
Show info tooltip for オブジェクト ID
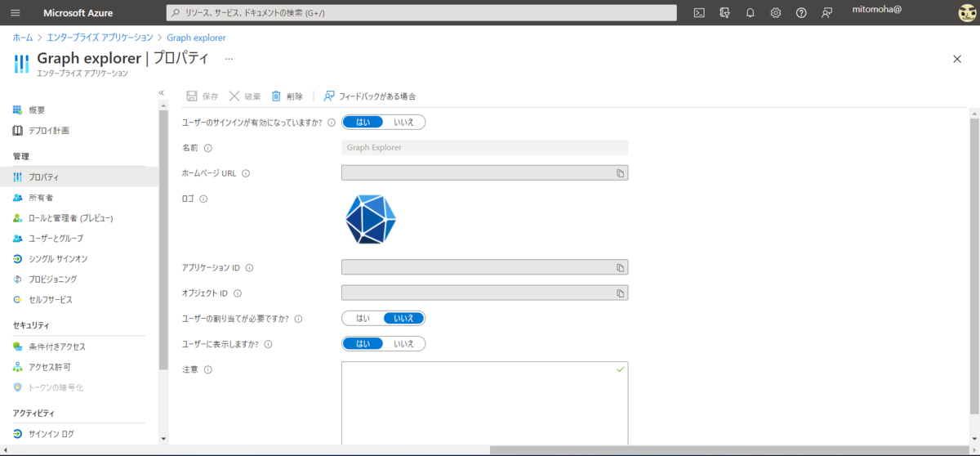pos(238,293)
